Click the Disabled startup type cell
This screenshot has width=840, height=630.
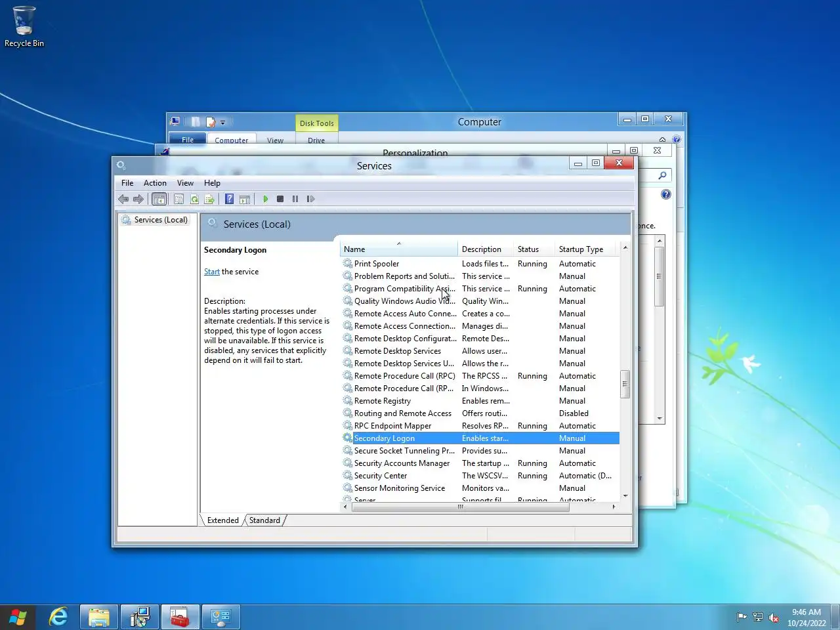(x=574, y=413)
